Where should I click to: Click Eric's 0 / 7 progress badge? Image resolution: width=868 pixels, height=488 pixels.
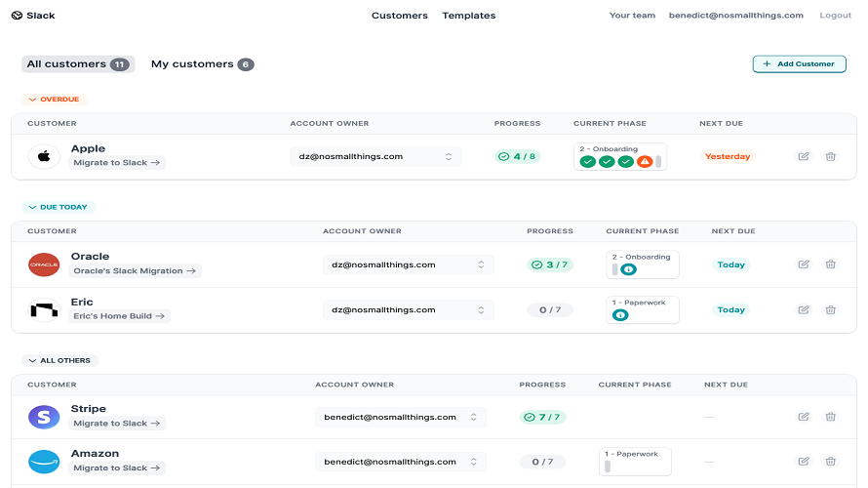(550, 310)
